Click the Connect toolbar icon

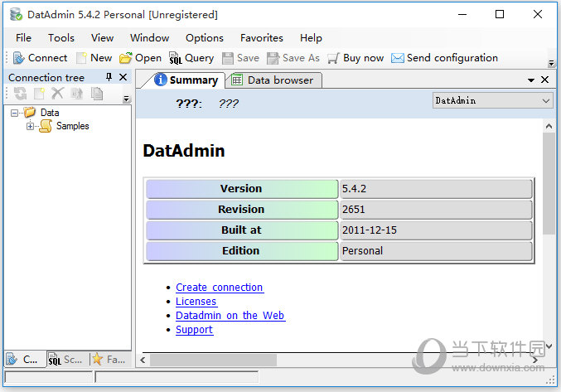pos(18,58)
